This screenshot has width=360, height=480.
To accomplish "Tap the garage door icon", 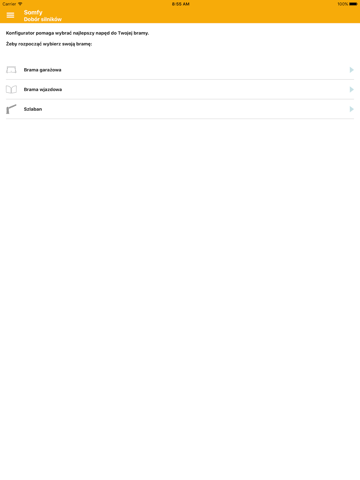I will tap(11, 70).
